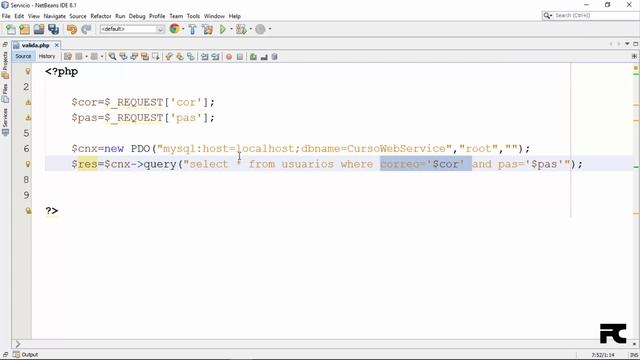Click the lightbulb hint beside $res line

[x=28, y=164]
